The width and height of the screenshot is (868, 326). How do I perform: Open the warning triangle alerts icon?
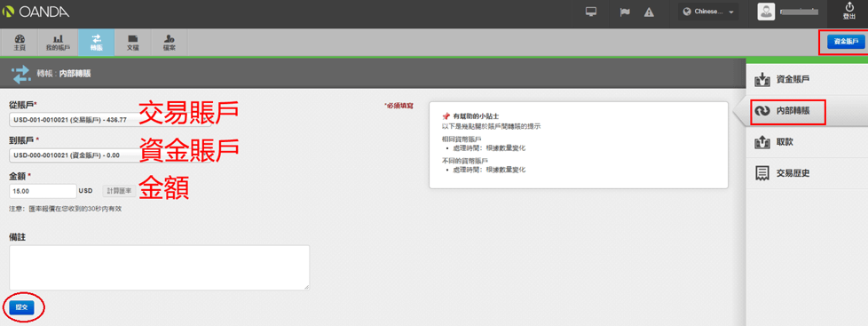click(650, 12)
